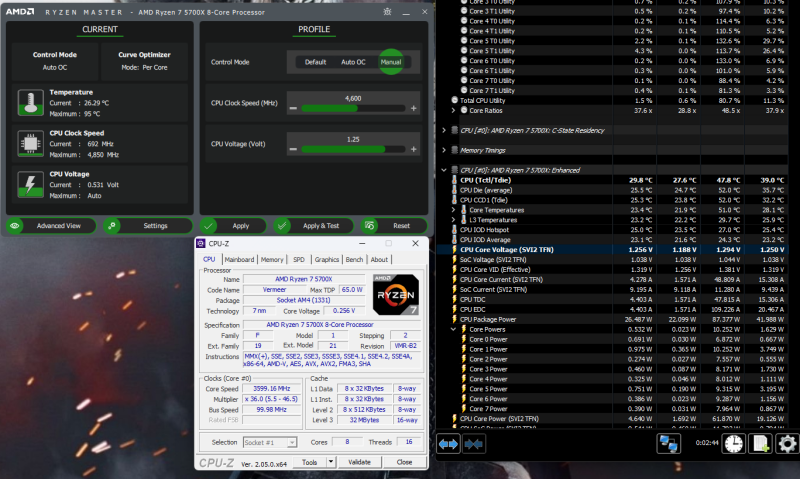
Task: Decrease CPU Clock Speed with minus button
Action: coord(293,108)
